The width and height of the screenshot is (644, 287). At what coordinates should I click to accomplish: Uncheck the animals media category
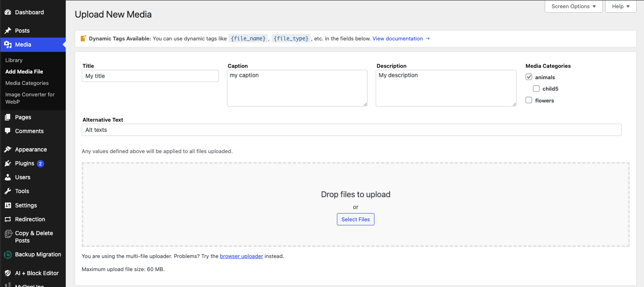pyautogui.click(x=529, y=77)
